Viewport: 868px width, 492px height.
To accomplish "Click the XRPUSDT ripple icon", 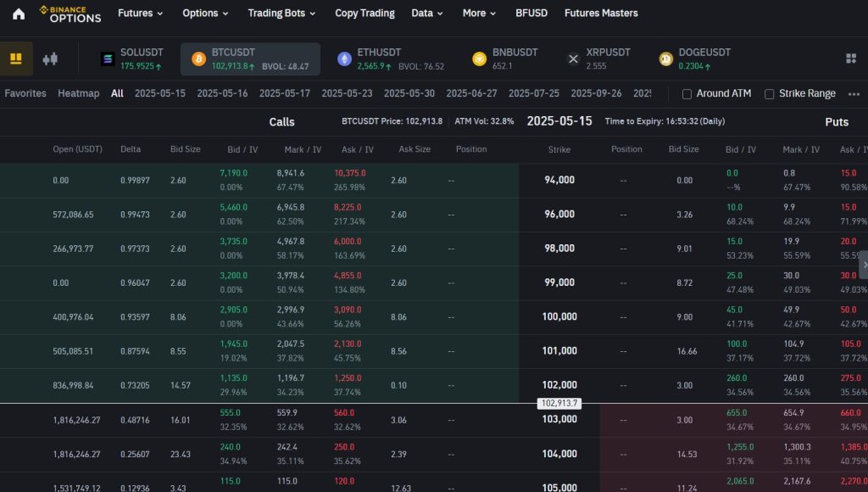I will (574, 58).
